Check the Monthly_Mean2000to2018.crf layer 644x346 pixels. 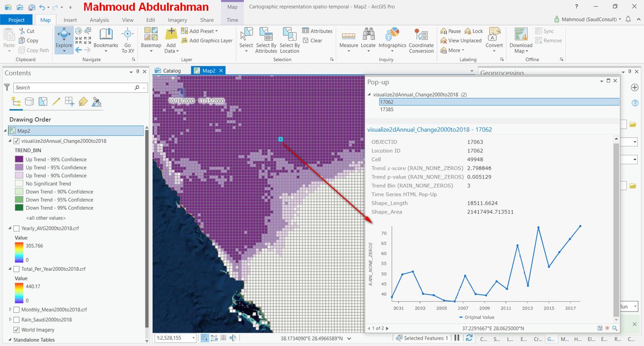(16, 309)
